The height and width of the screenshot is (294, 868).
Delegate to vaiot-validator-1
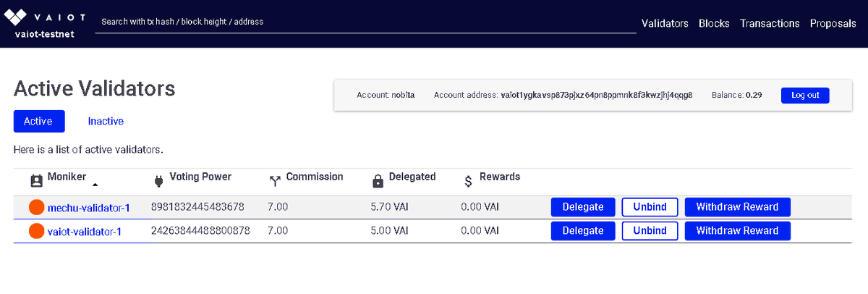click(x=583, y=231)
